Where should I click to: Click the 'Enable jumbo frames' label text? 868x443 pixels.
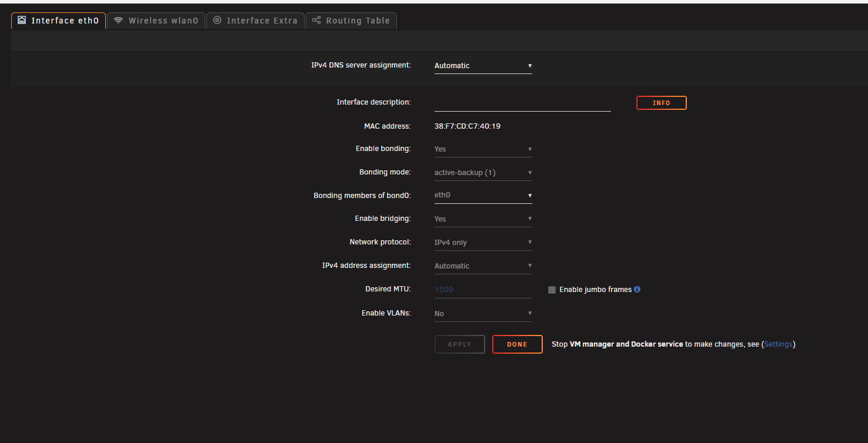595,290
